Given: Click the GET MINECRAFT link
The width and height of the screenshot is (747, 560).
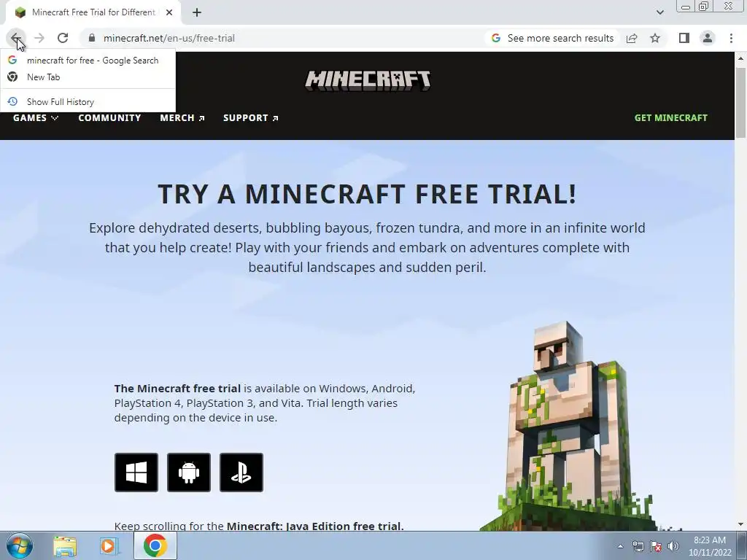Looking at the screenshot, I should (x=671, y=117).
